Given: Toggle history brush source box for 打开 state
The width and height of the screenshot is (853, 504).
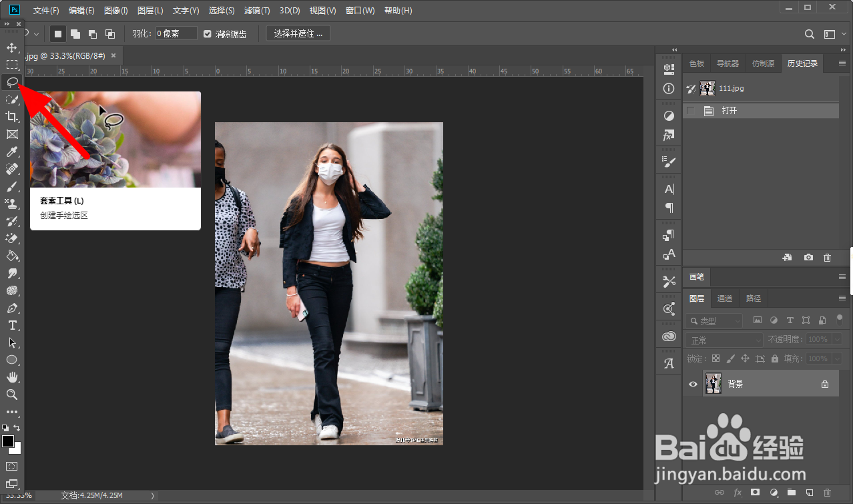Looking at the screenshot, I should click(691, 111).
